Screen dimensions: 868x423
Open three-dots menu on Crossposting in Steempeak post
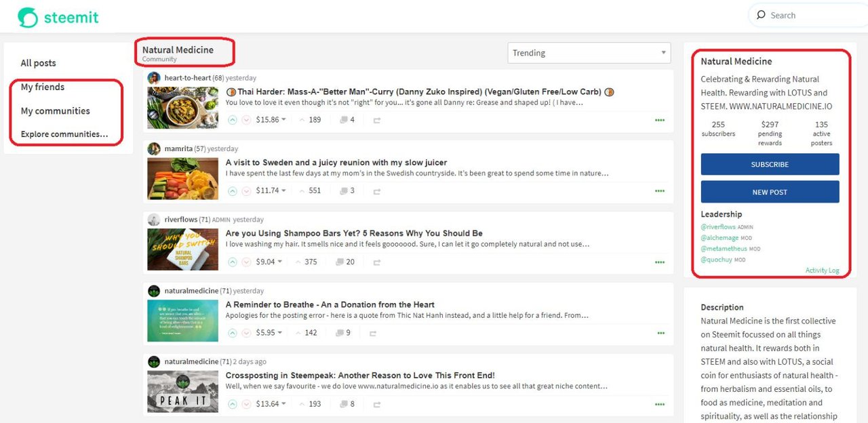point(660,404)
